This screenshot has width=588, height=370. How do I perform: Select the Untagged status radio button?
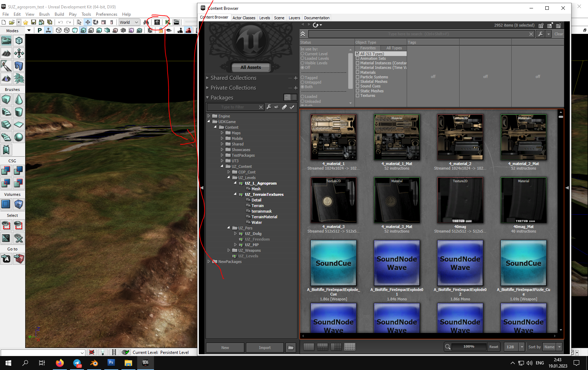pyautogui.click(x=302, y=82)
